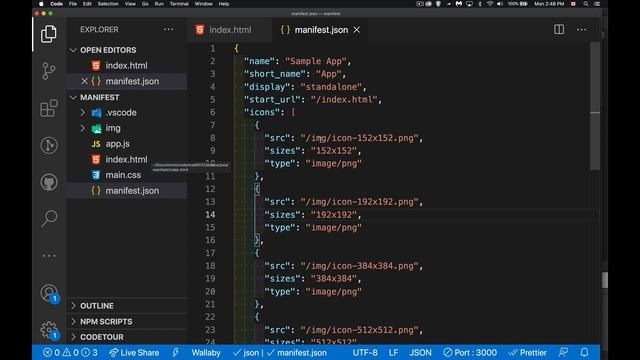640x360 pixels.
Task: Open the Search view magnifier icon
Action: (49, 219)
